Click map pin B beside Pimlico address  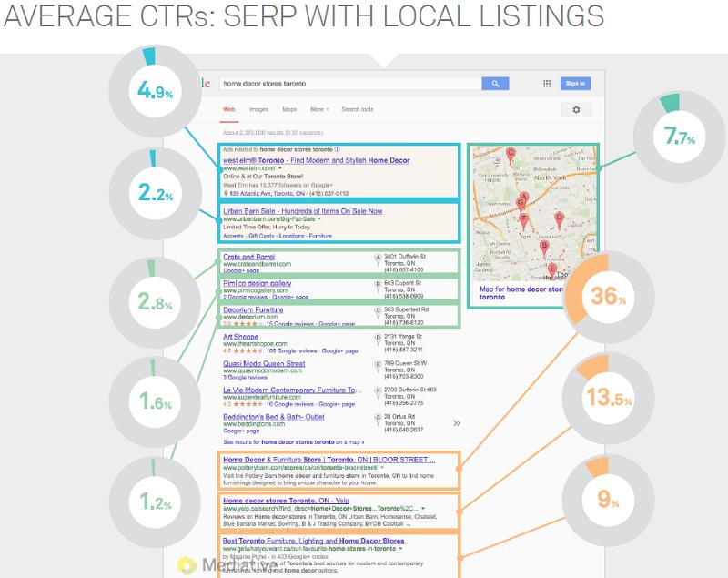click(x=378, y=286)
